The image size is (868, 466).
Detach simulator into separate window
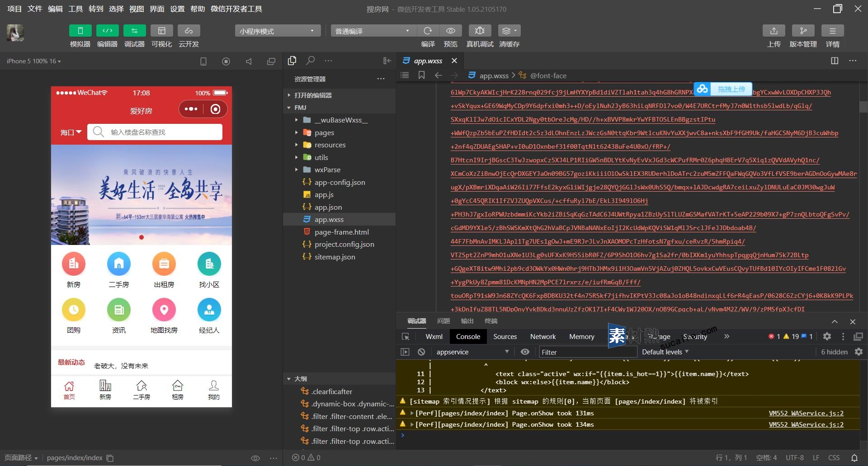[x=271, y=61]
